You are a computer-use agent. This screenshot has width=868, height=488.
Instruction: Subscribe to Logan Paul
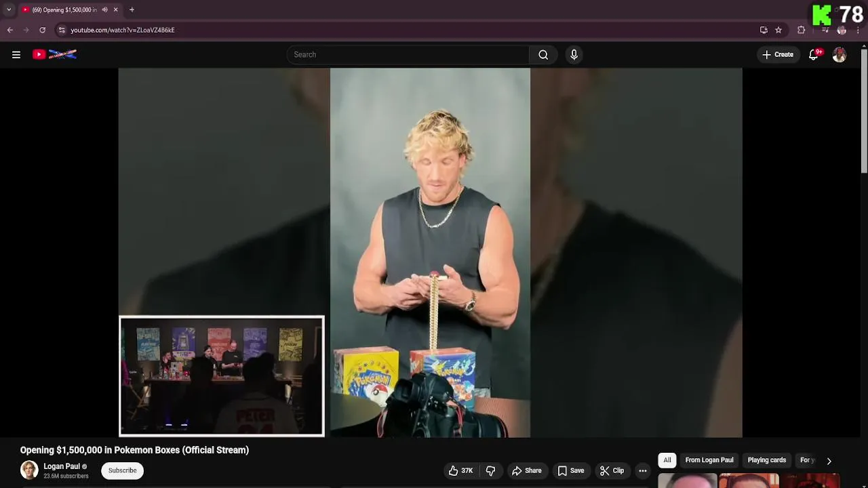[x=123, y=470]
